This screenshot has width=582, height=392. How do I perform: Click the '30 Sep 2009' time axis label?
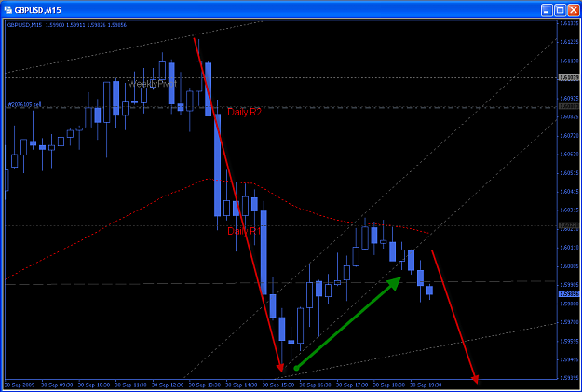click(x=20, y=385)
